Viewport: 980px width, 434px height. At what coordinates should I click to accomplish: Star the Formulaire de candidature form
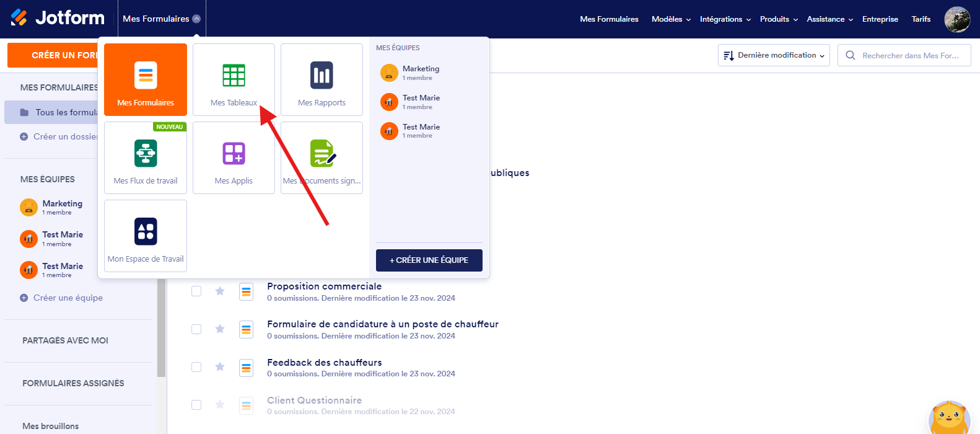[220, 329]
